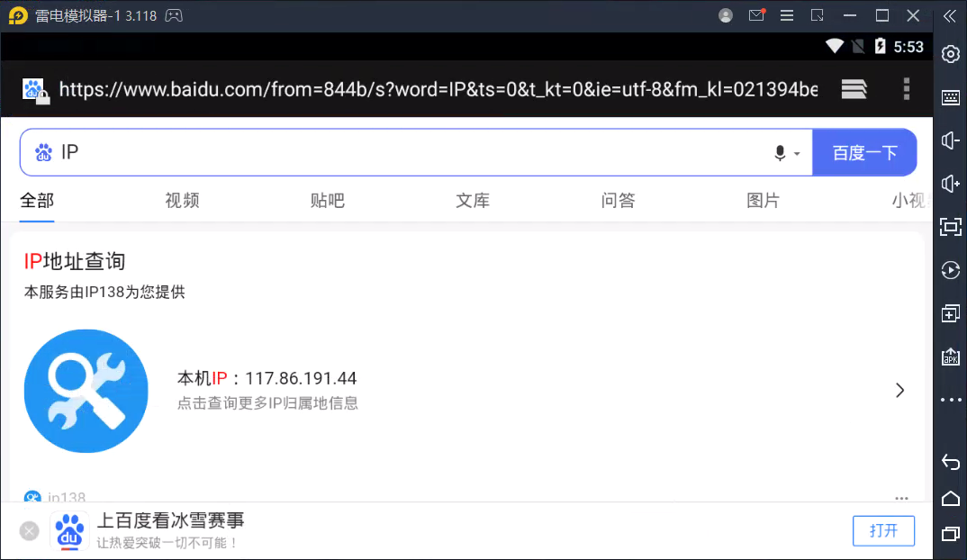Click the 上百度看冰雪赛事 banner text
The image size is (967, 560).
(x=171, y=520)
